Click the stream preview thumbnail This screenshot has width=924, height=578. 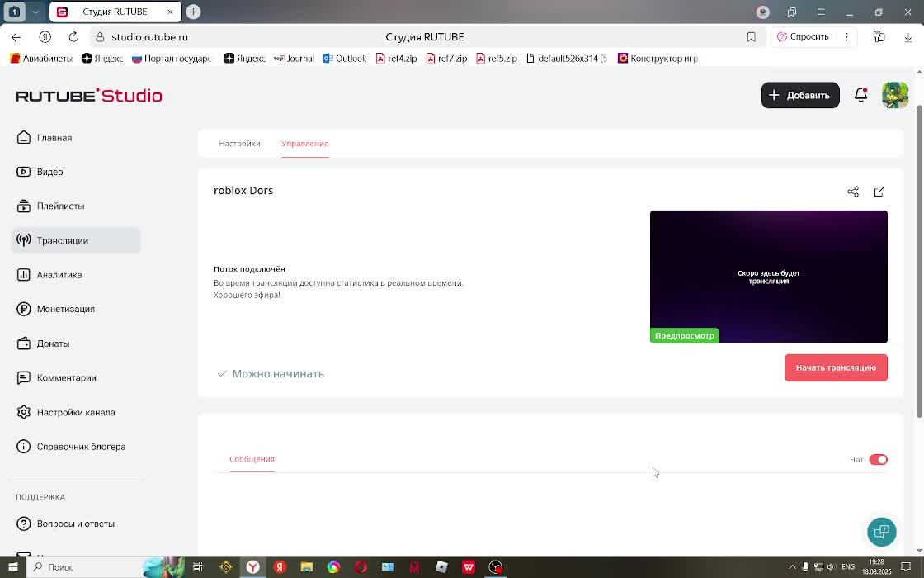768,277
